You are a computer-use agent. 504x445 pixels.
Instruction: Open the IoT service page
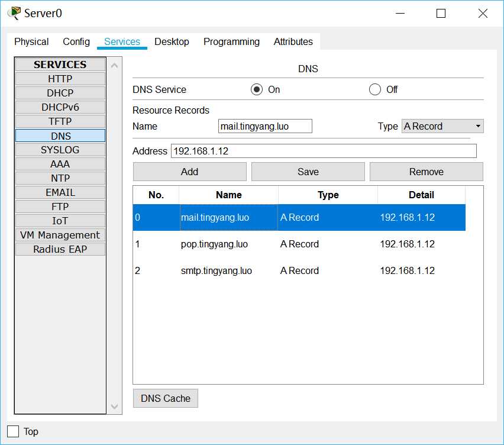60,221
